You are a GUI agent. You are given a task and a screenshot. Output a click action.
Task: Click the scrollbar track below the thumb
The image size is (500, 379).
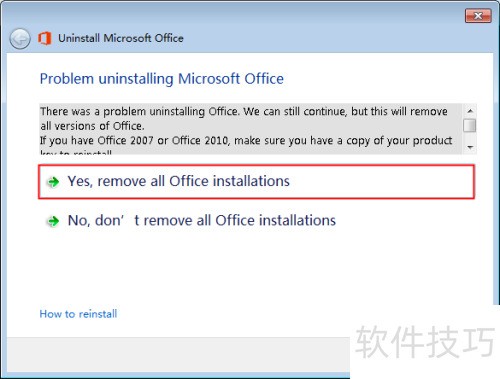[470, 137]
